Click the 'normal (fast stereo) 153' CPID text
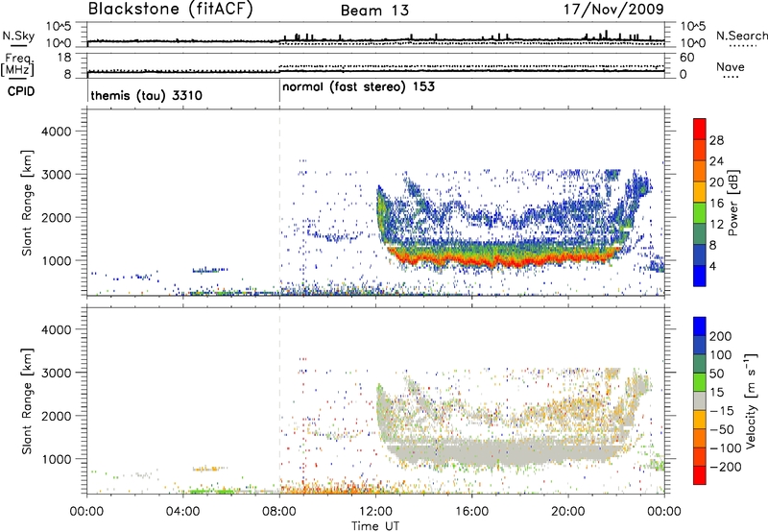768x532 pixels. click(x=358, y=87)
